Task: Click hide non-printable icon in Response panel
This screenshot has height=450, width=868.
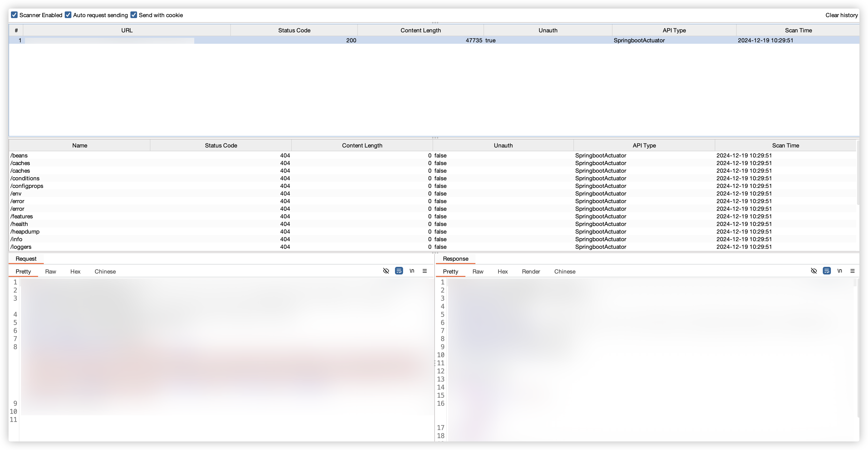Action: 814,271
